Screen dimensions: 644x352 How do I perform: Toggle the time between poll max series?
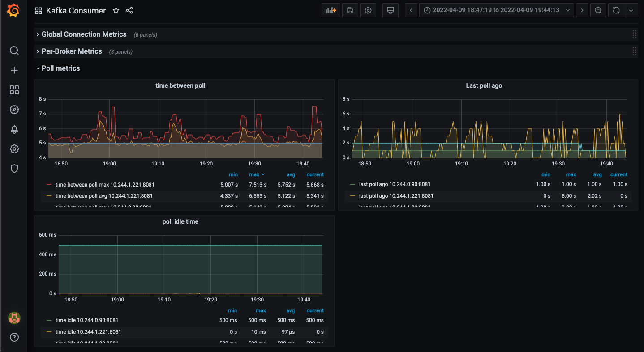(x=105, y=184)
